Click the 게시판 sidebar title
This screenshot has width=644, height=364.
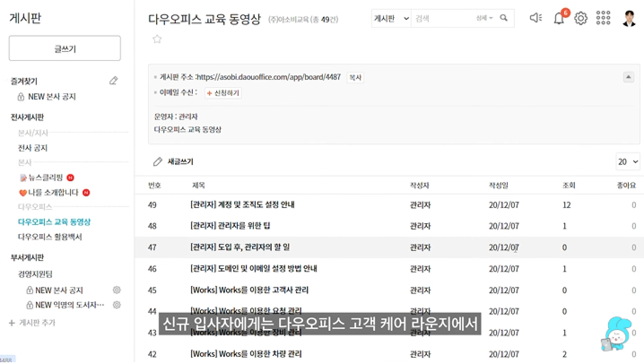25,18
